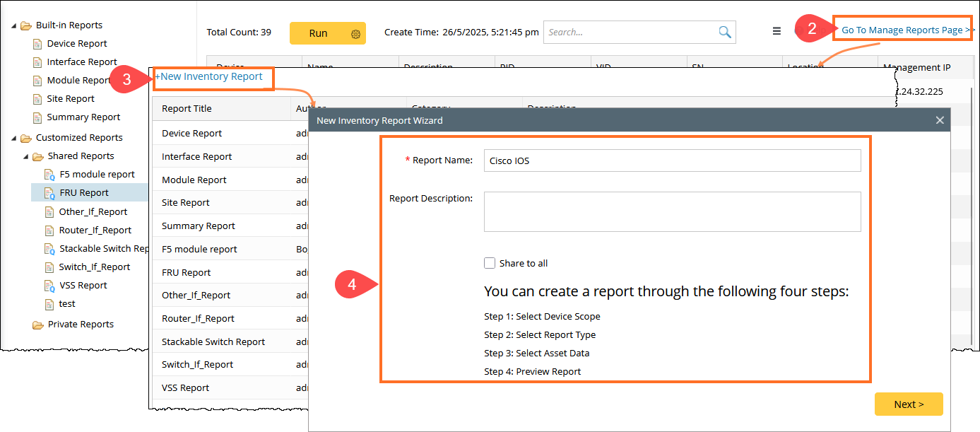Image resolution: width=980 pixels, height=432 pixels.
Task: Click the search magnifier icon
Action: (x=724, y=33)
